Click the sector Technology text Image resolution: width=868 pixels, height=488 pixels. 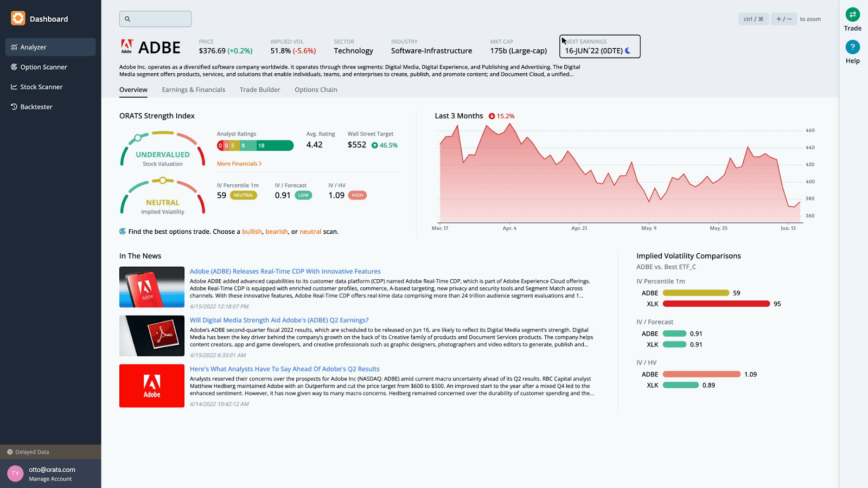point(353,51)
